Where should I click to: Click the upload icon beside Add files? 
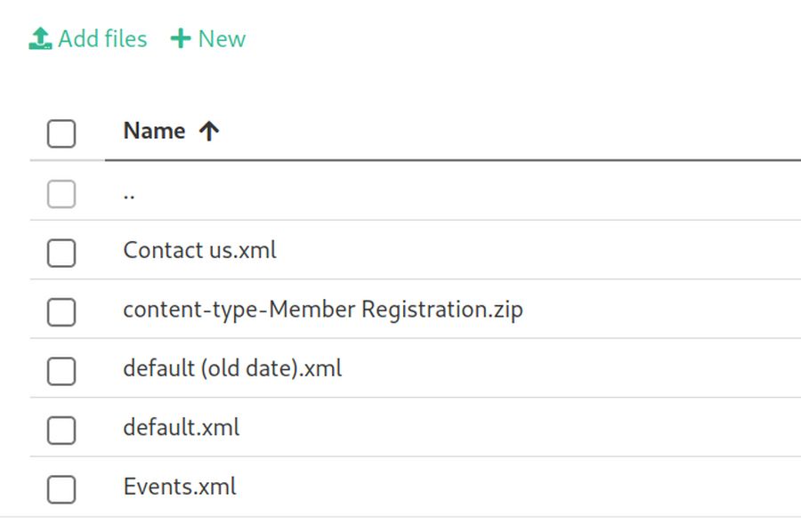coord(41,39)
